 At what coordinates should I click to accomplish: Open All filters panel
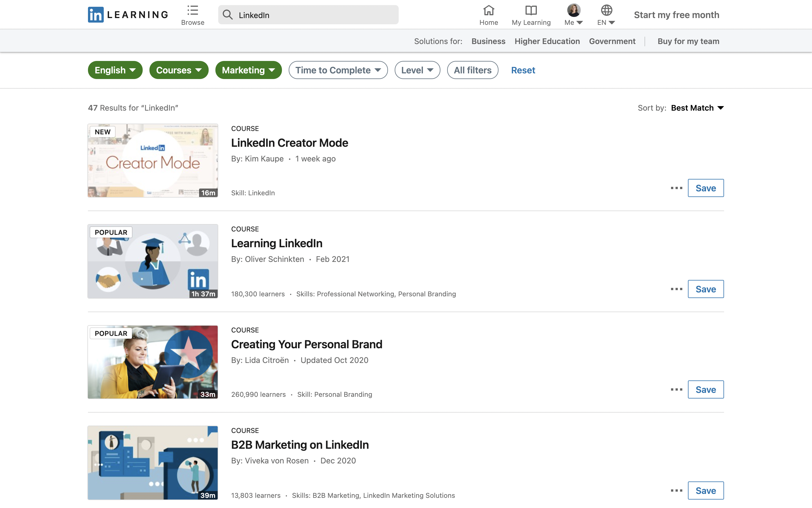pos(473,70)
